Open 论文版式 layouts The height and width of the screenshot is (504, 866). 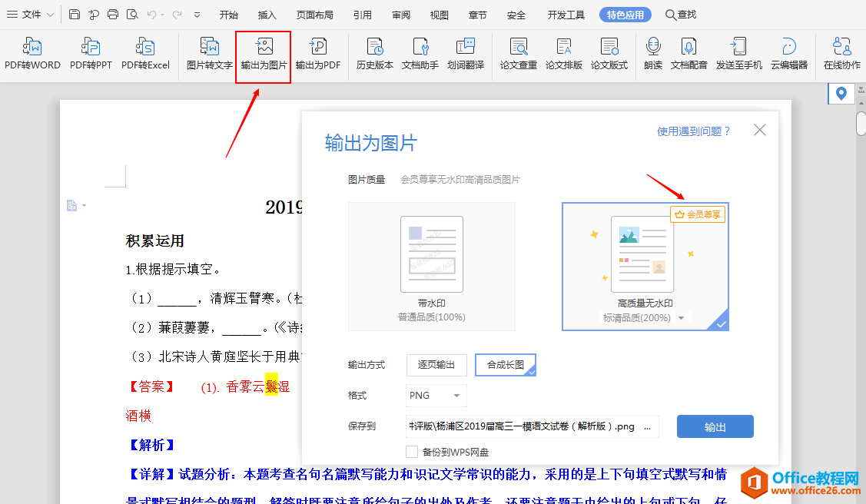[609, 54]
